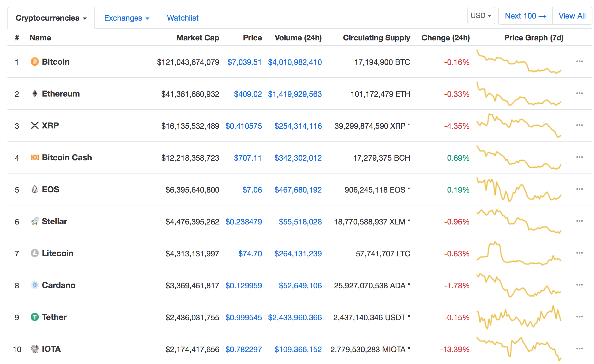Open more options menu for Ethereum row
The height and width of the screenshot is (364, 594).
tap(579, 93)
